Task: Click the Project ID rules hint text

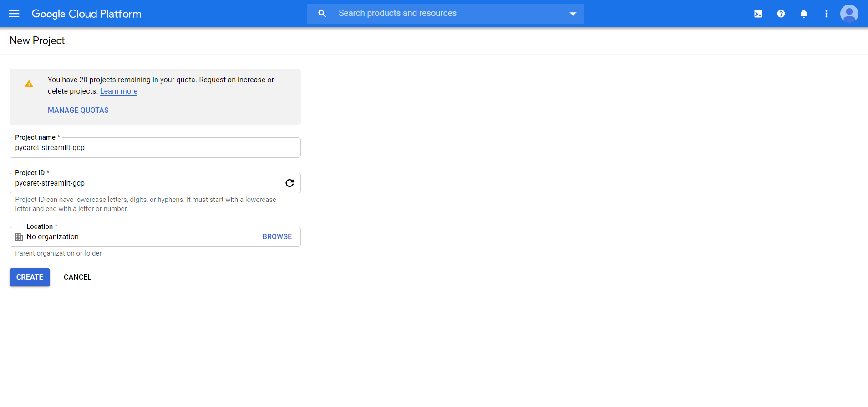Action: coord(146,204)
